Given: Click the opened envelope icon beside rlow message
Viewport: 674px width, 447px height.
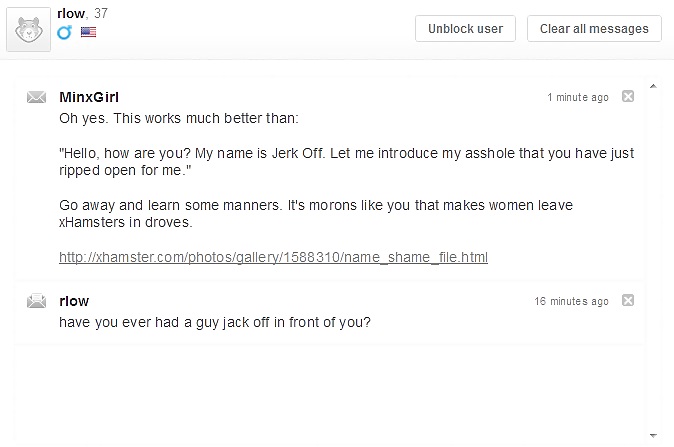Looking at the screenshot, I should point(36,300).
